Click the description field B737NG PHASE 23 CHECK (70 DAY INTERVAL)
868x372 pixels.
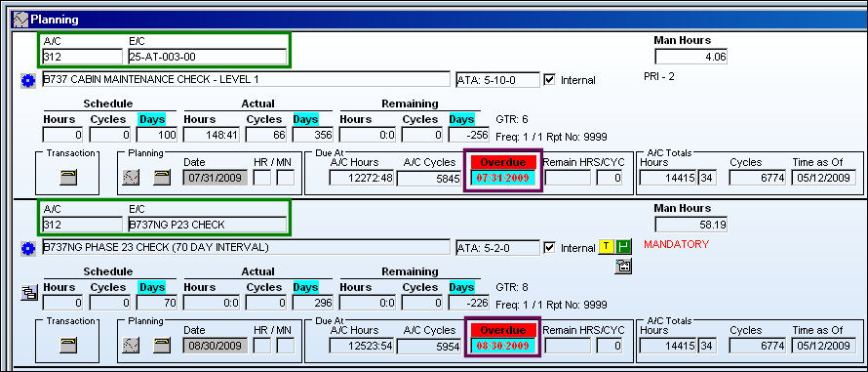pyautogui.click(x=247, y=247)
